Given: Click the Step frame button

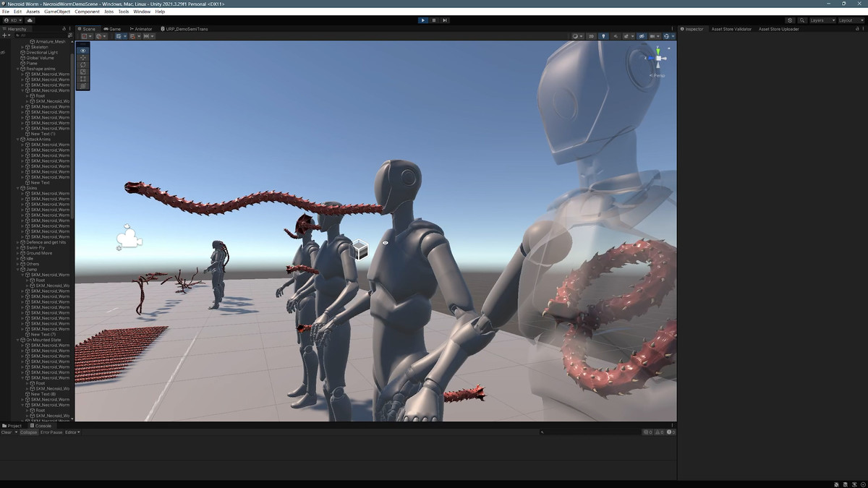Looking at the screenshot, I should point(445,20).
